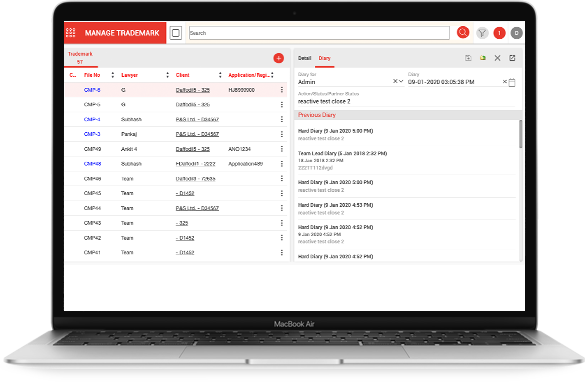Click the Previous Diary scrollbar
Viewport: 585px width, 382px height.
coord(520,134)
